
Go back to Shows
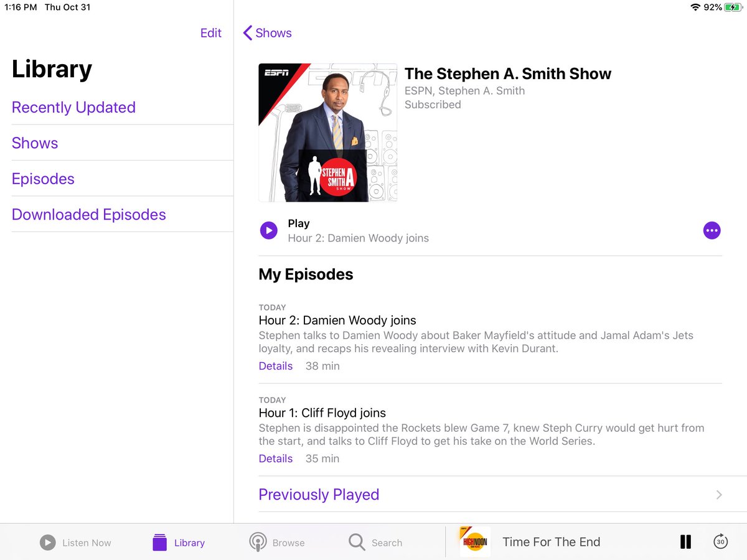267,33
